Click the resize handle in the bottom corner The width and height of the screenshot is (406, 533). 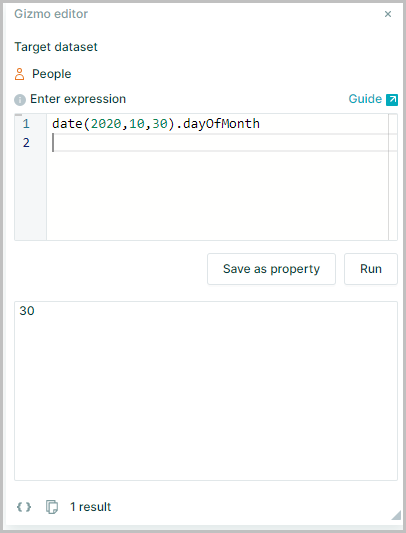point(396,515)
